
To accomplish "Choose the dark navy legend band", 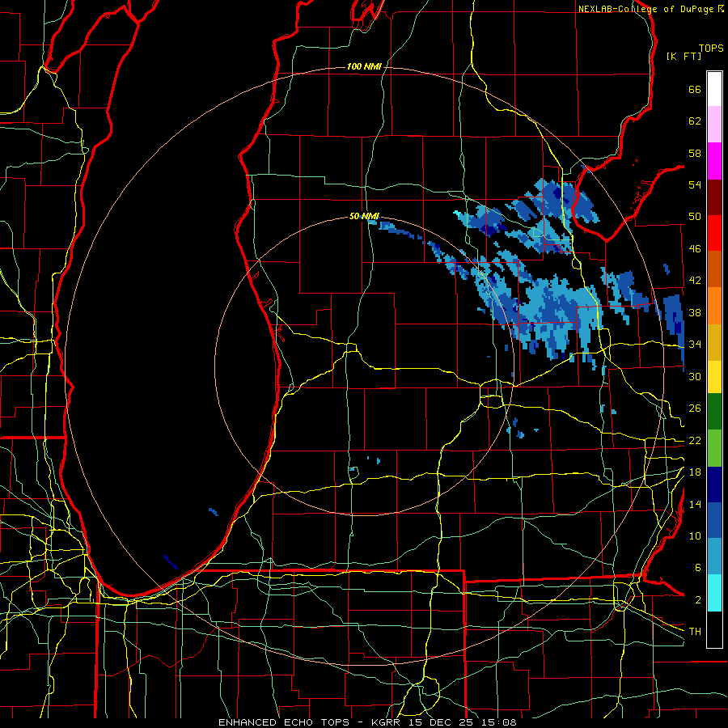I will pyautogui.click(x=714, y=485).
